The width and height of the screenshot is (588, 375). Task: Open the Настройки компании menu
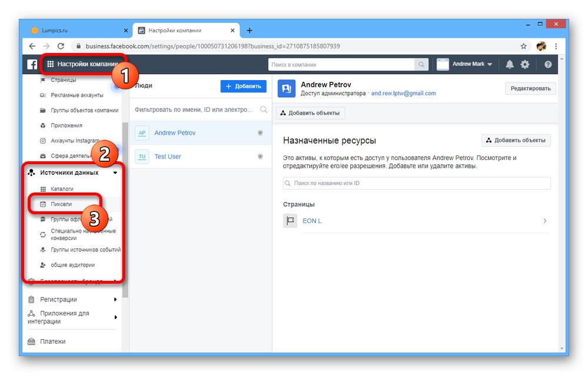(83, 64)
